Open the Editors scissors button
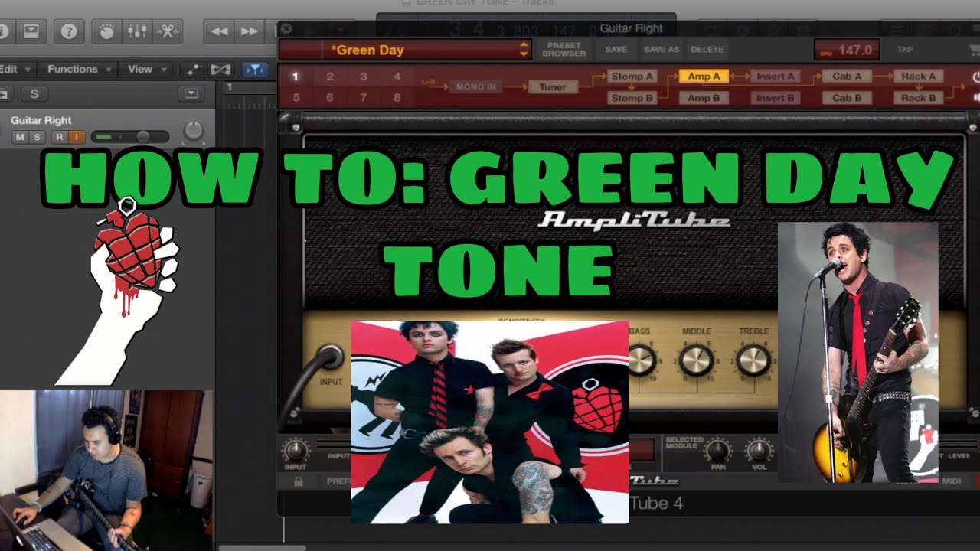 (166, 31)
